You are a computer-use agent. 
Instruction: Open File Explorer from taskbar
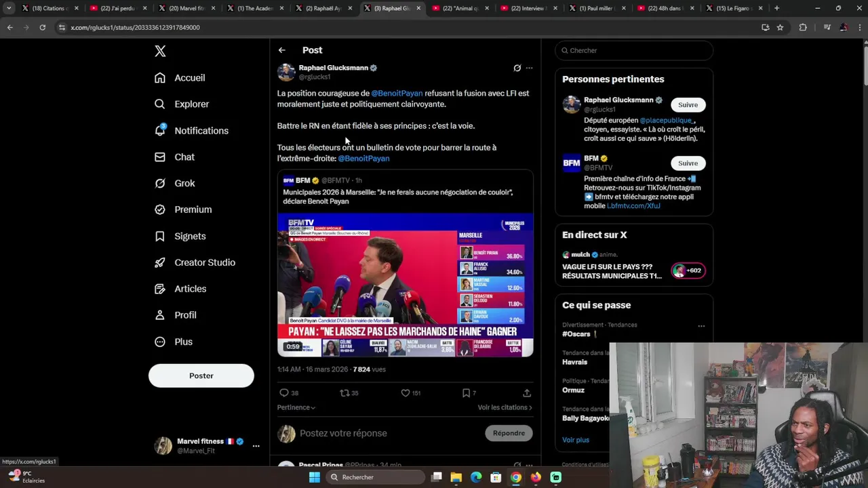point(456,477)
